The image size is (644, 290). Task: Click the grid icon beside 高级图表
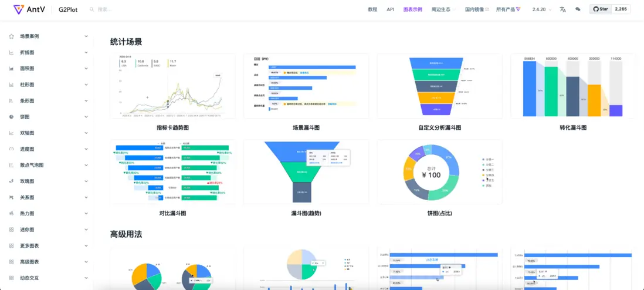[12, 262]
